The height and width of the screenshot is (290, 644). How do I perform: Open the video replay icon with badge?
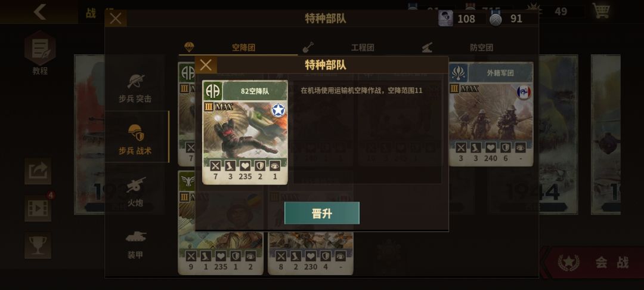click(38, 208)
